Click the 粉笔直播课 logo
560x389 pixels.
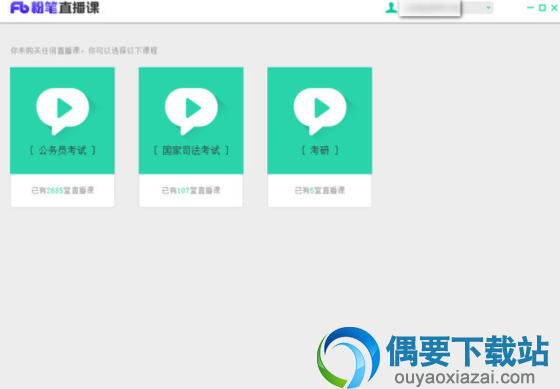[55, 8]
